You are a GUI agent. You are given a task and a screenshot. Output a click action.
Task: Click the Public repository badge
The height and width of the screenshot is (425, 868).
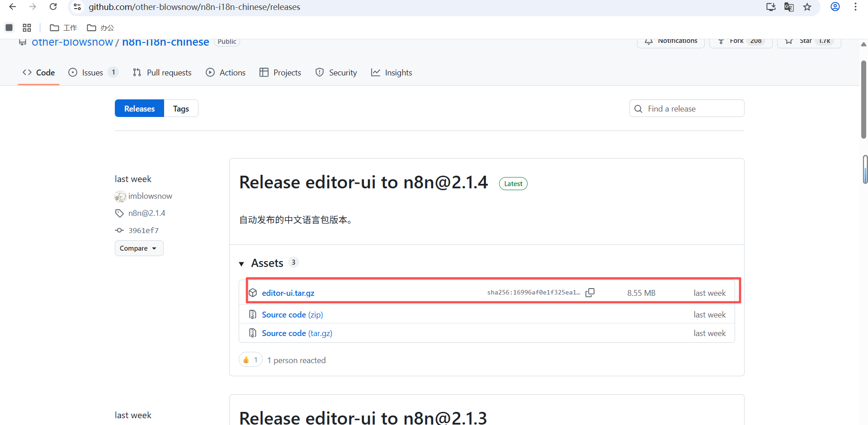(x=227, y=42)
